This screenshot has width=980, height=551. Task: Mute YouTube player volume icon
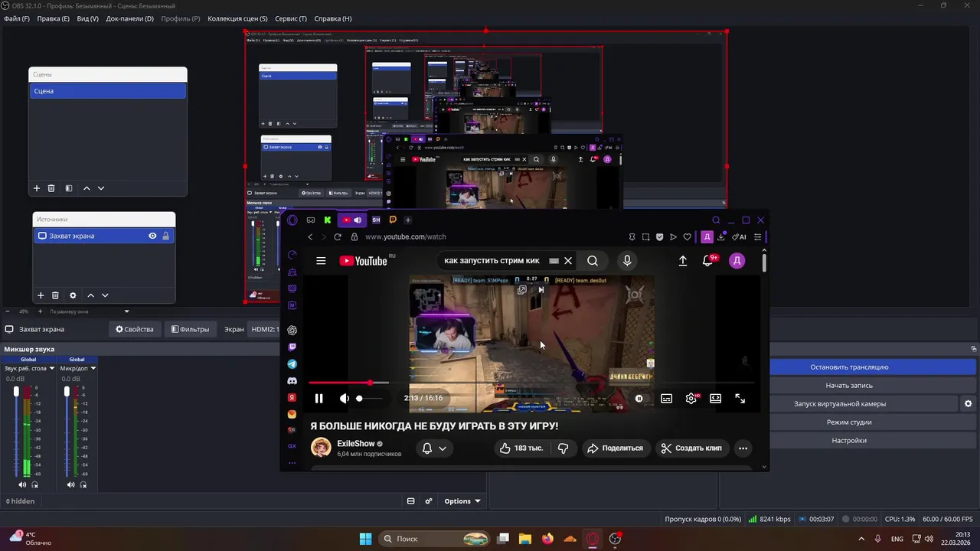click(x=344, y=398)
